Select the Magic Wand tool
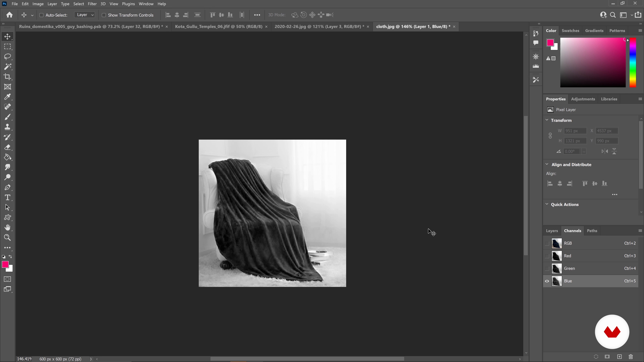The image size is (644, 362). point(8,67)
